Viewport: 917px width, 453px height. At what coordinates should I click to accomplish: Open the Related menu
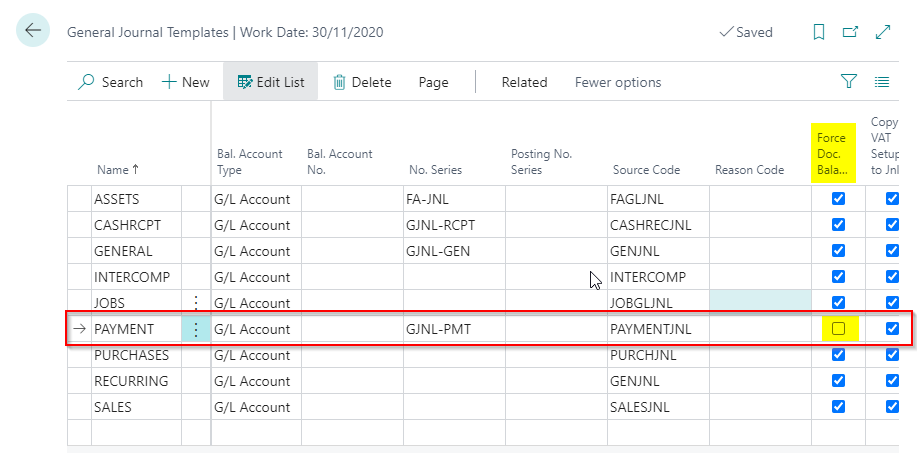(x=524, y=82)
